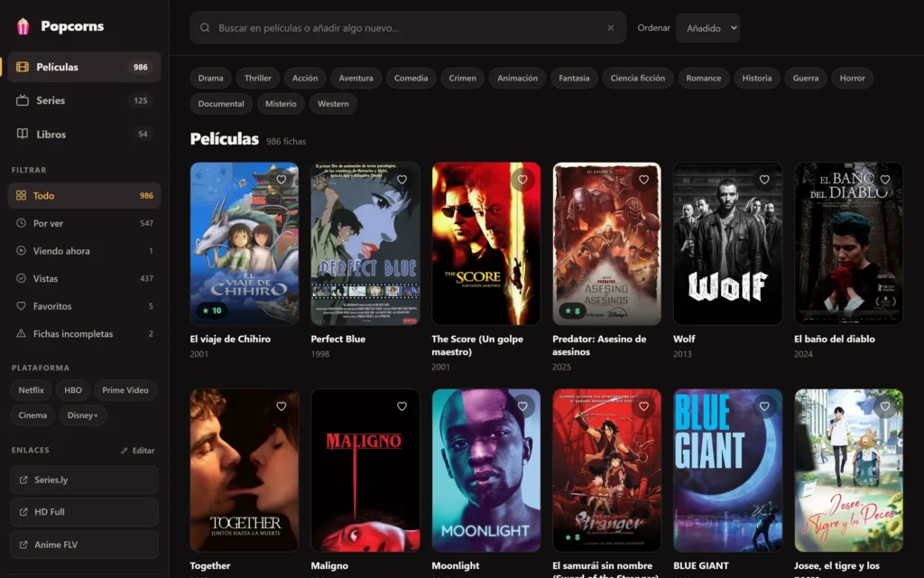Click the star 10 rating badge on Chihiro

[212, 311]
